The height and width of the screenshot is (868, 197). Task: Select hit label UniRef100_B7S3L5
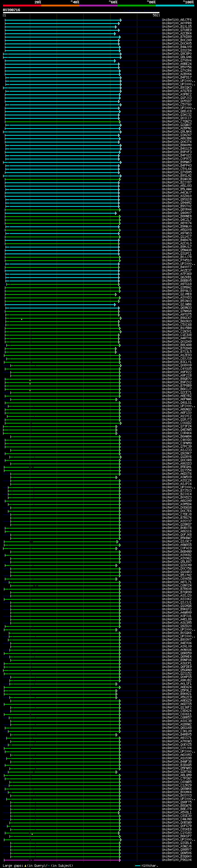click(177, 352)
